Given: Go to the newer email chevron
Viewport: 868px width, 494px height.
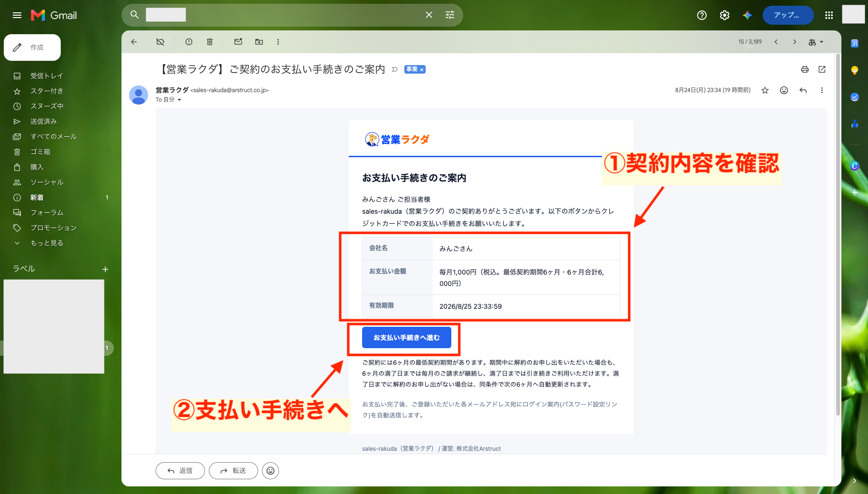Looking at the screenshot, I should 776,42.
